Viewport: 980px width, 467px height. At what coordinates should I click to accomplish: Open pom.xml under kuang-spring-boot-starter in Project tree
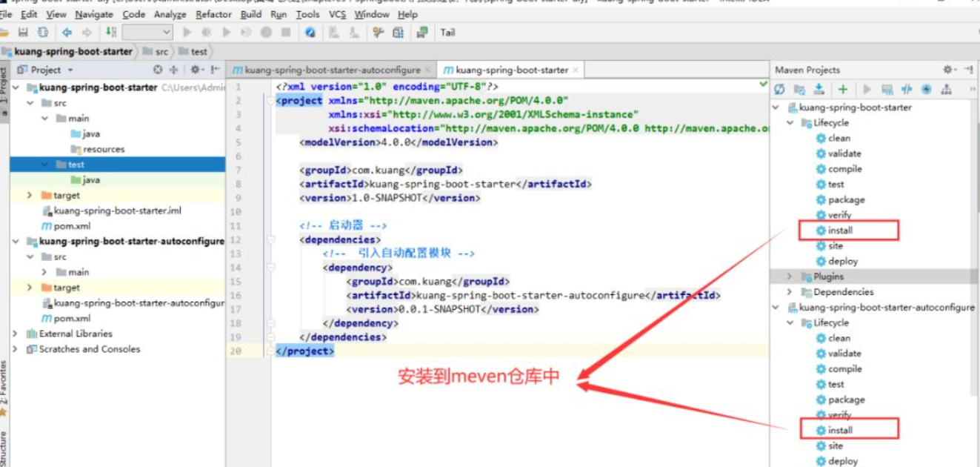(72, 226)
